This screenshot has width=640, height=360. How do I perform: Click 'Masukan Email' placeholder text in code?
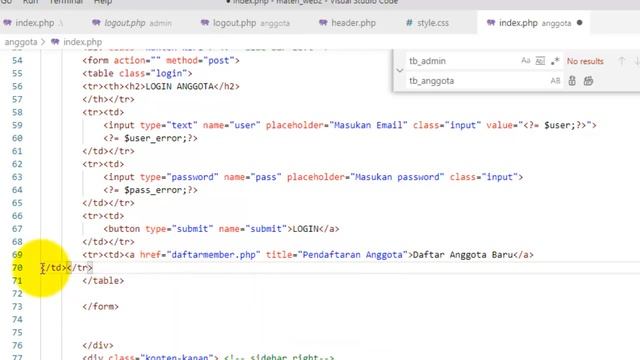pyautogui.click(x=368, y=125)
